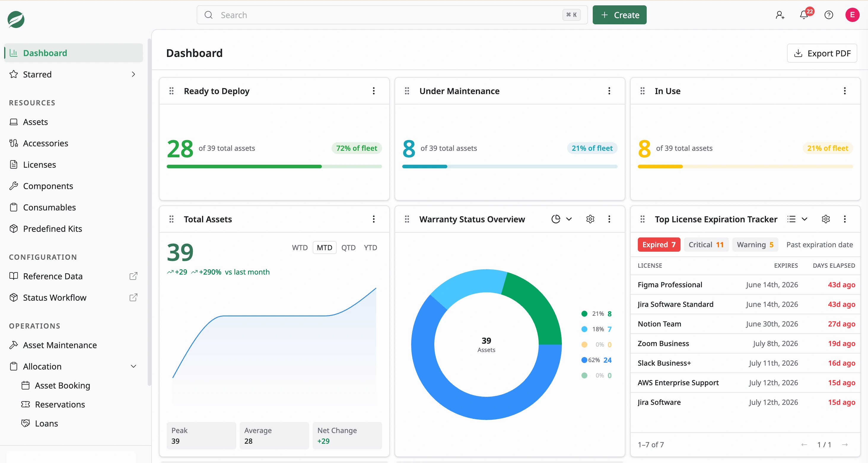Open Warranty Status Overview settings gear

click(x=590, y=219)
